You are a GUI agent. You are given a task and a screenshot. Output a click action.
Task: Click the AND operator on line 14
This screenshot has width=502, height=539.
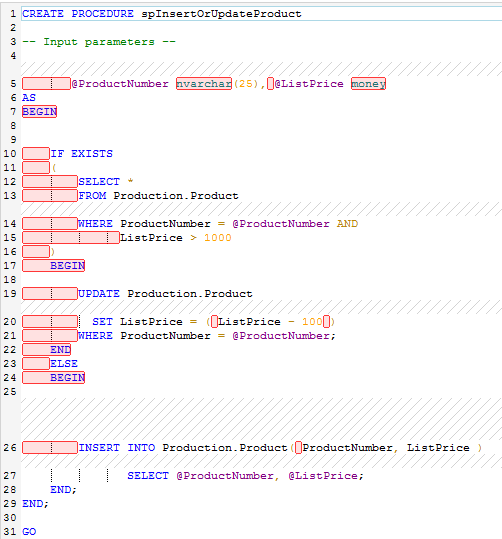coord(347,224)
